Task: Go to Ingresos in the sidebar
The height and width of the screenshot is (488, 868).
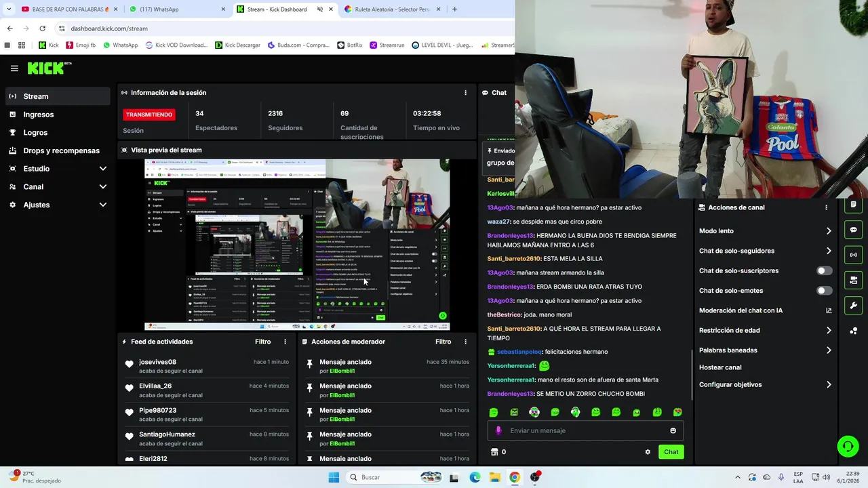Action: (x=58, y=115)
